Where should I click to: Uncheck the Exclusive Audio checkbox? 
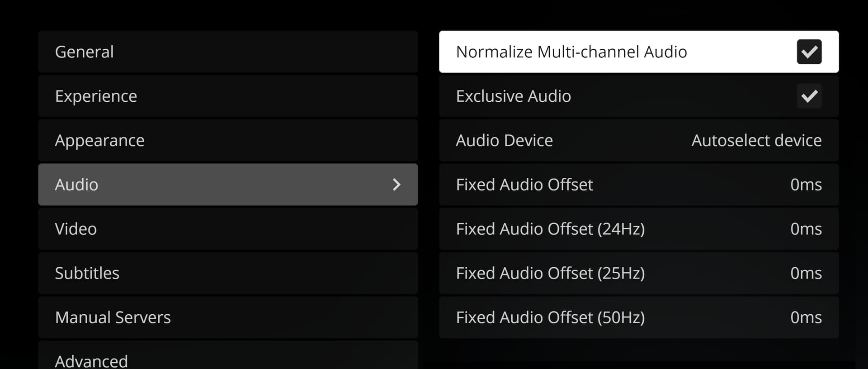click(809, 96)
